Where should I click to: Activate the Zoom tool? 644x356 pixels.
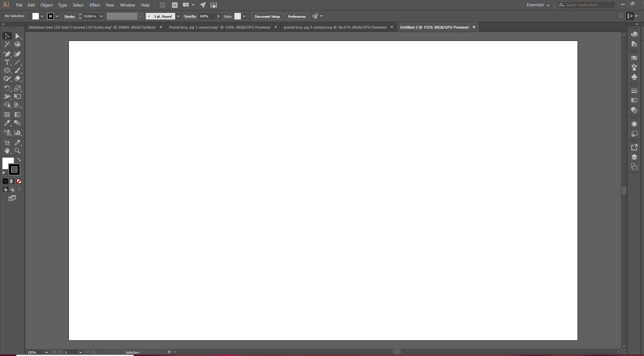click(x=17, y=151)
